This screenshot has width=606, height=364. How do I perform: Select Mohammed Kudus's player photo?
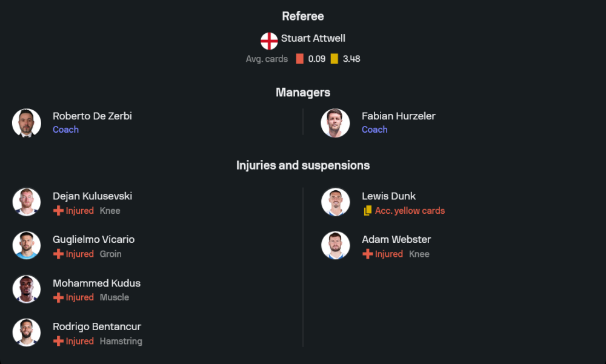pos(27,290)
